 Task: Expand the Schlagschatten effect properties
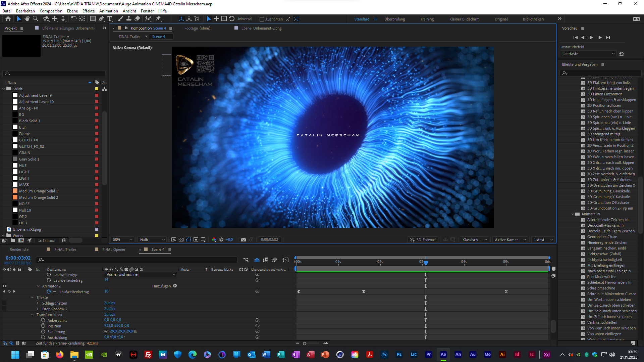coord(38,303)
